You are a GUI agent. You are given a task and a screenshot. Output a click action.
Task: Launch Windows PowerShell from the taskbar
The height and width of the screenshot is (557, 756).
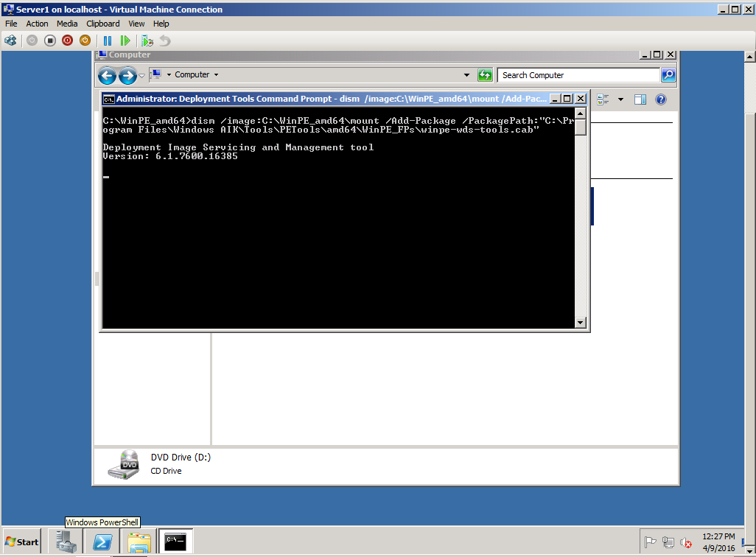point(102,542)
